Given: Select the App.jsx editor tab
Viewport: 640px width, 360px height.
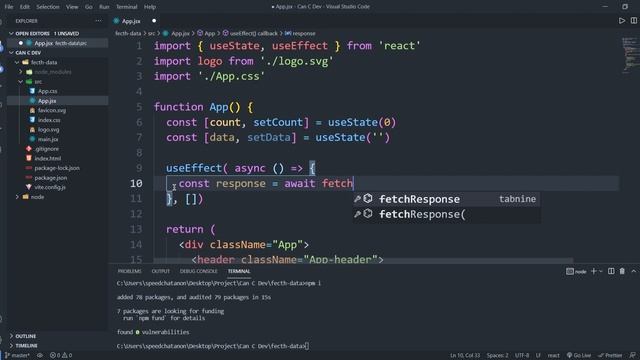Looking at the screenshot, I should click(x=131, y=21).
